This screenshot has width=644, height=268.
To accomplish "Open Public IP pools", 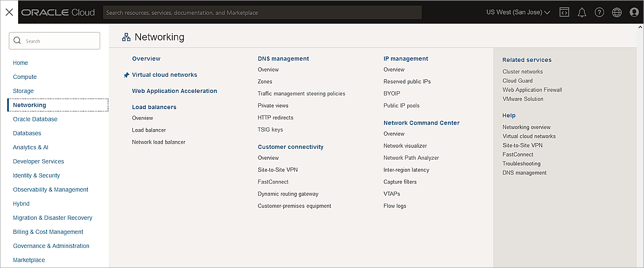I will (402, 105).
